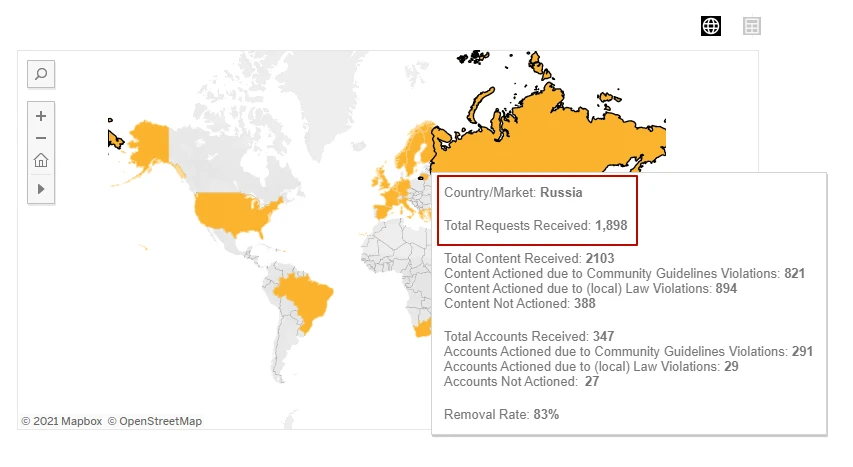
Task: Reset map view with home icon
Action: [41, 161]
